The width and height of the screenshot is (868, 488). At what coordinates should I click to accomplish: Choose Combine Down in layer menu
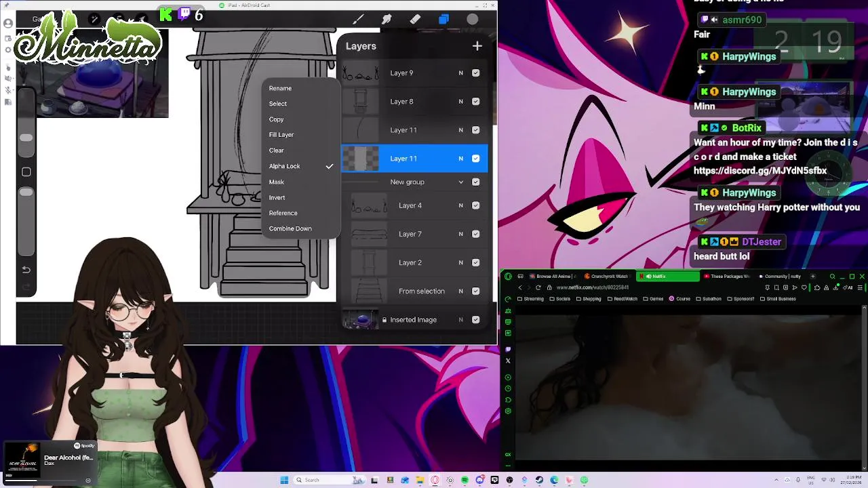pos(290,228)
